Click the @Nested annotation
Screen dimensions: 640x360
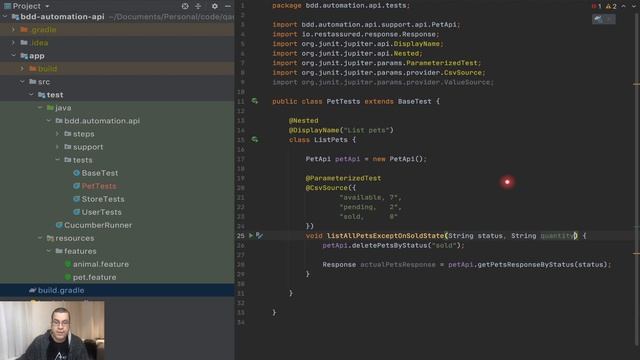pos(303,120)
